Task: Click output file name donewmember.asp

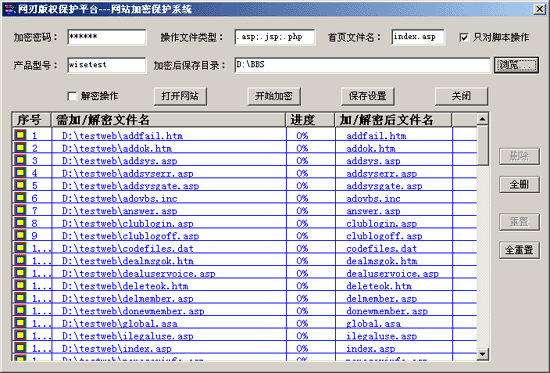Action: coord(387,311)
